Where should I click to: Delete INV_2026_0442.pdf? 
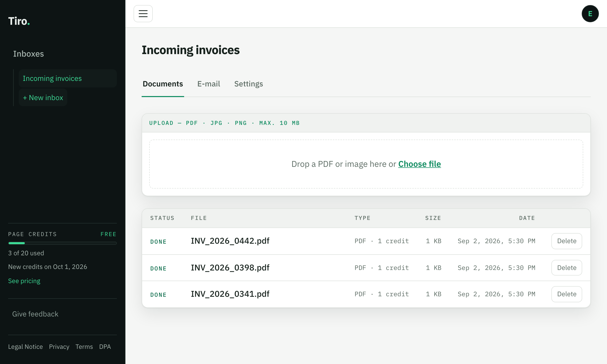pos(567,241)
